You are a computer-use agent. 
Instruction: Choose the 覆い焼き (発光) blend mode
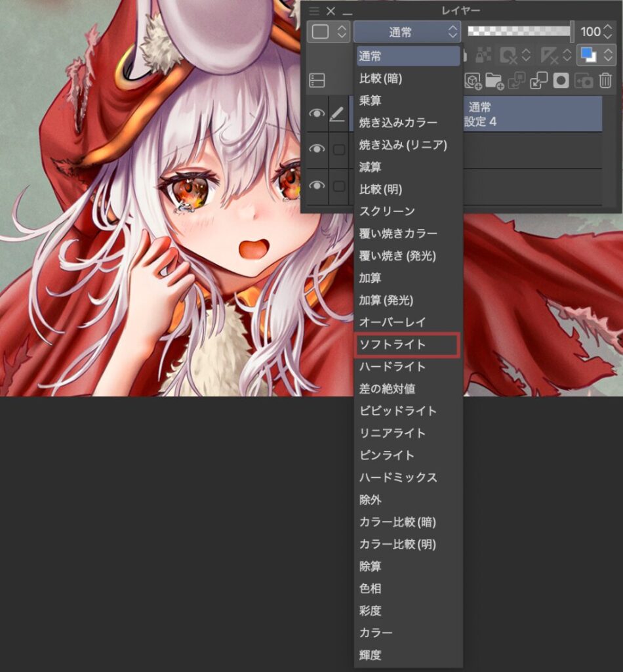tap(408, 256)
